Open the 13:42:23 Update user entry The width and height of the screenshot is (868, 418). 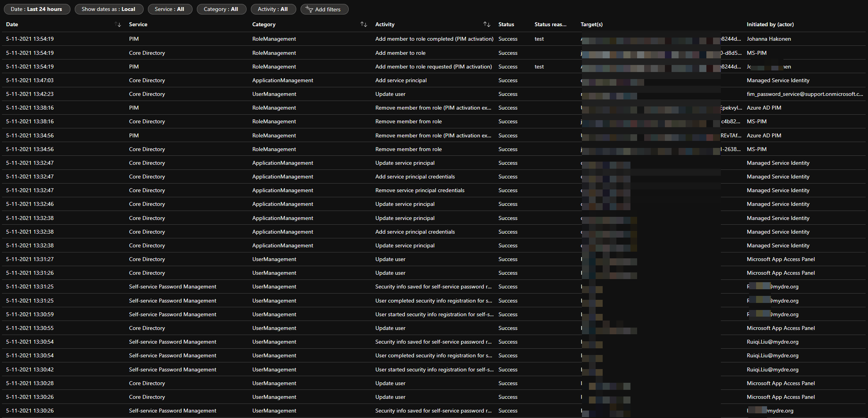pos(390,94)
